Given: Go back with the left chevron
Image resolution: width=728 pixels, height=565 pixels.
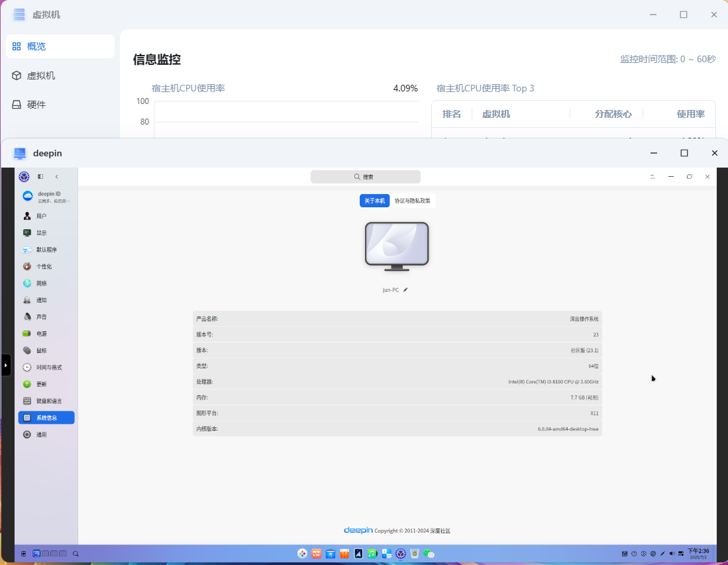Looking at the screenshot, I should point(57,177).
